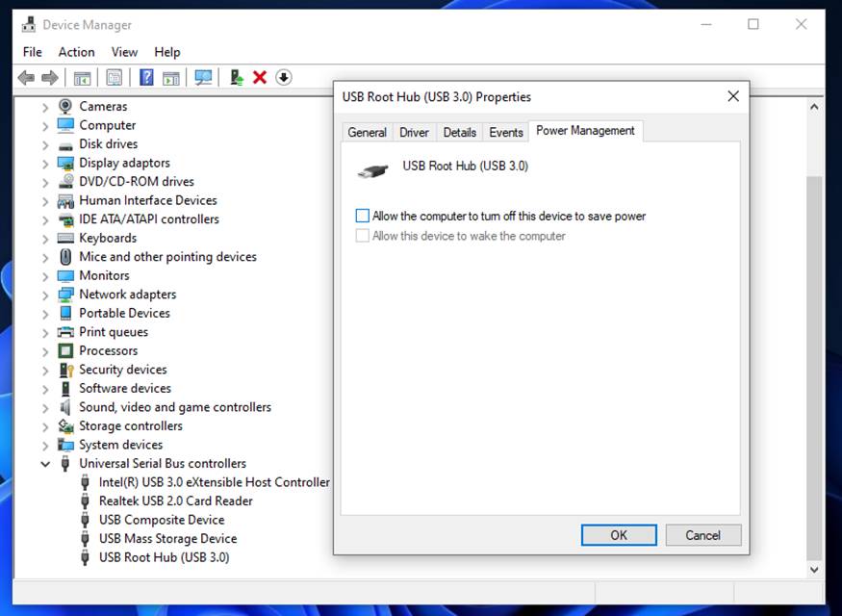The height and width of the screenshot is (616, 842).
Task: Expand the System devices node
Action: pos(45,446)
